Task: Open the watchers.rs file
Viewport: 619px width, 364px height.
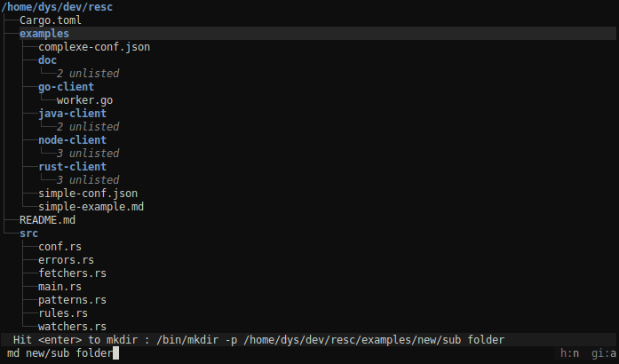Action: pyautogui.click(x=72, y=327)
